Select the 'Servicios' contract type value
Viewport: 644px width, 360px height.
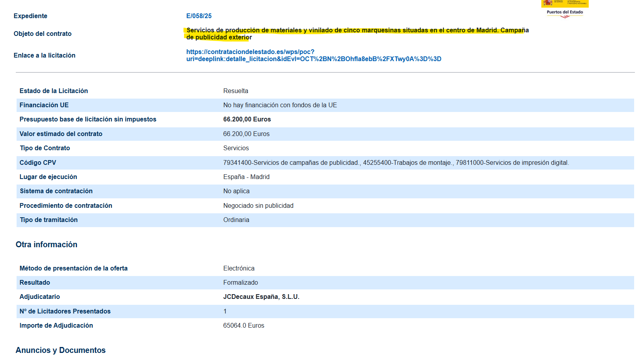coord(236,148)
